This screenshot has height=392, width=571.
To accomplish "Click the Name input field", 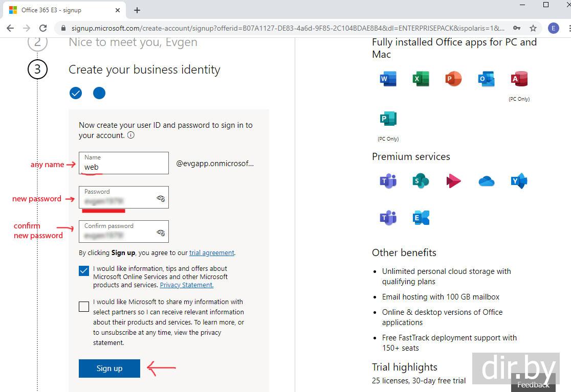I will tap(124, 163).
